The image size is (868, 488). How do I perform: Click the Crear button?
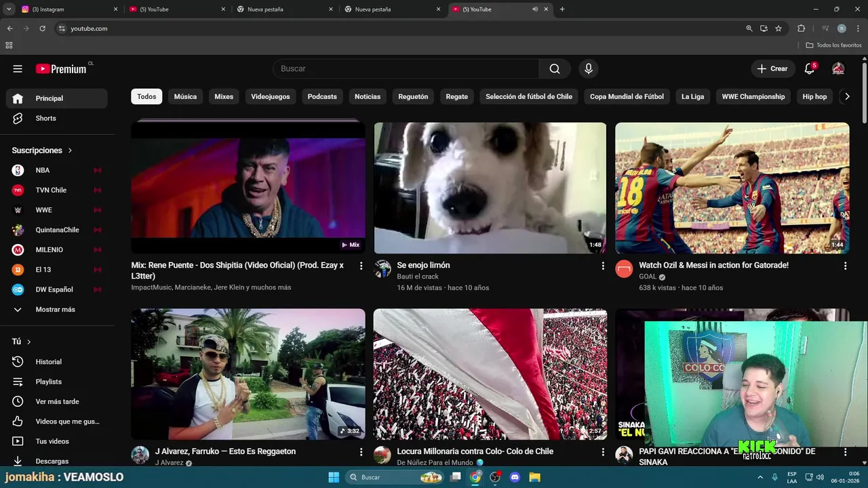[772, 68]
